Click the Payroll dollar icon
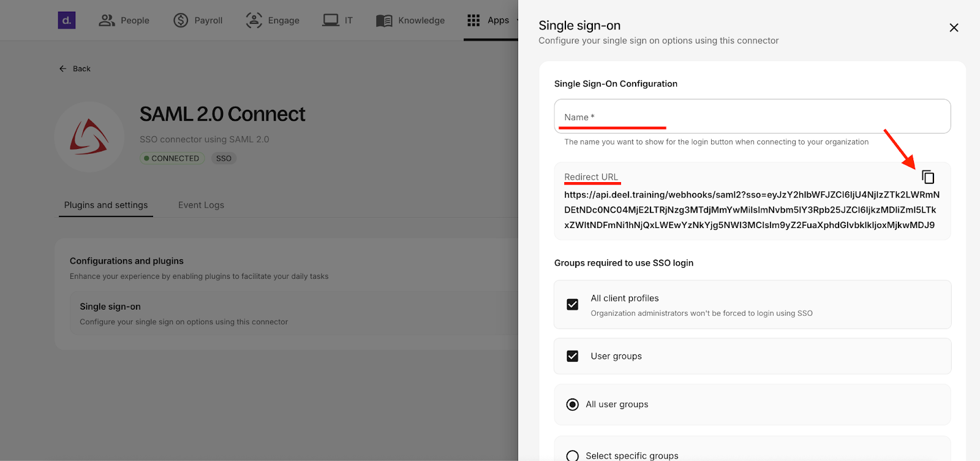 181,20
